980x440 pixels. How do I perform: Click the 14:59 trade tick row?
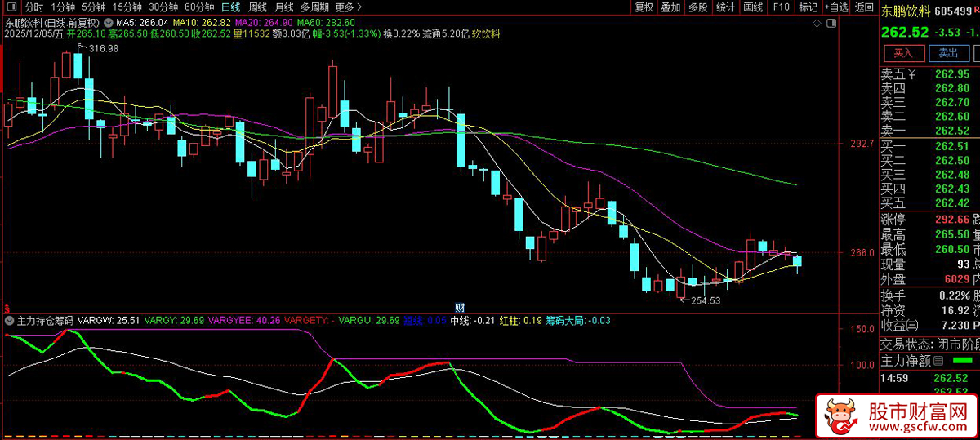tap(929, 378)
